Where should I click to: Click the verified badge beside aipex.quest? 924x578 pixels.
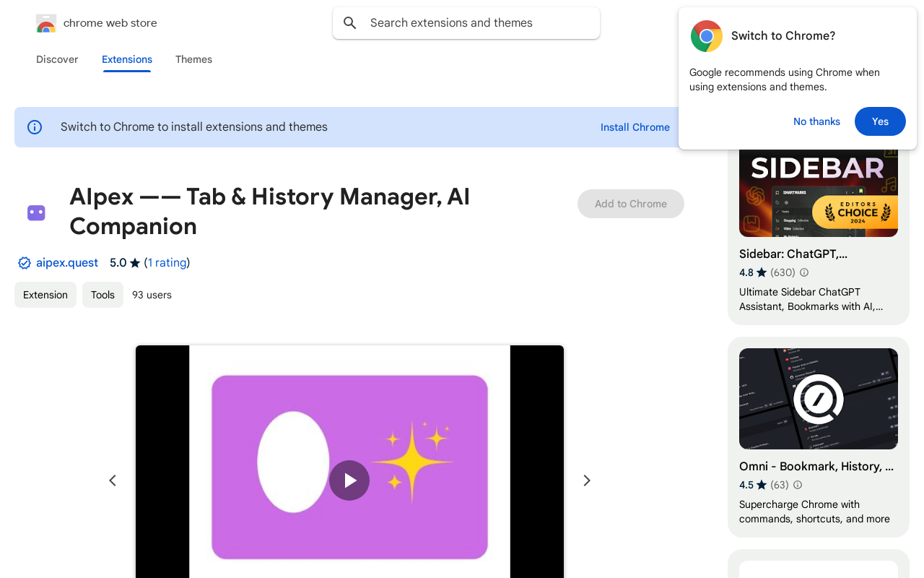(x=25, y=263)
